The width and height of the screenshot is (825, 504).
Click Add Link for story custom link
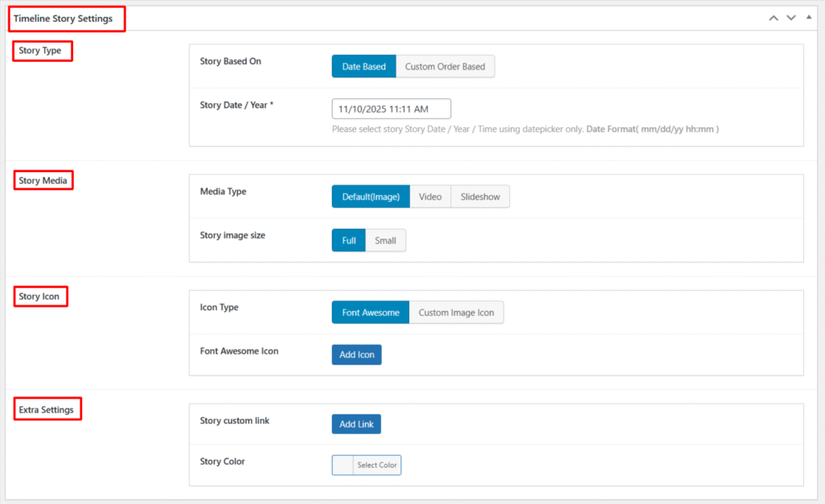[x=355, y=423]
